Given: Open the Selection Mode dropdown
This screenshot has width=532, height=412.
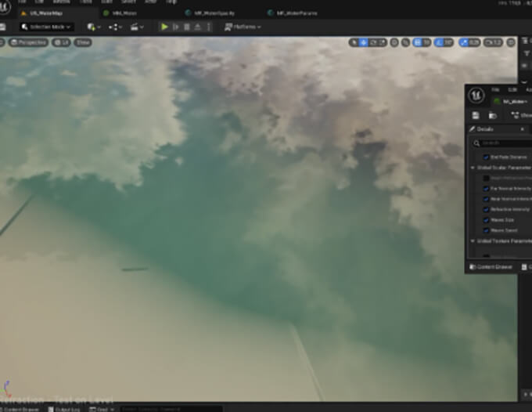Looking at the screenshot, I should pos(45,27).
